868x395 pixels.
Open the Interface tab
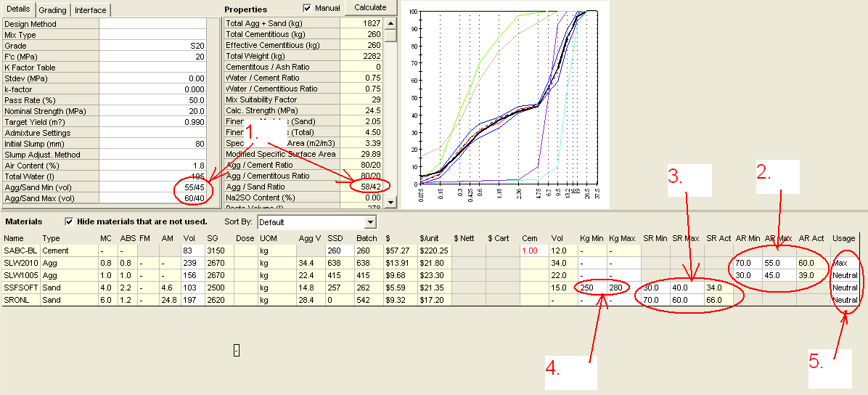click(91, 10)
